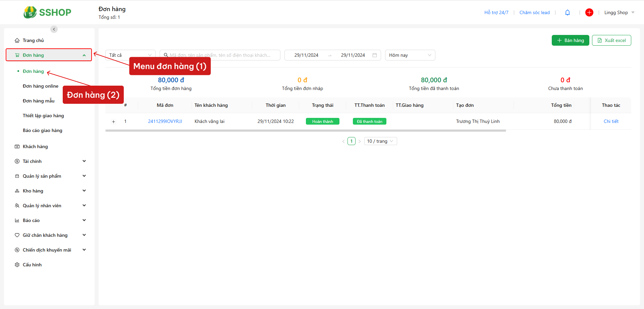Viewport: 644px width, 309px height.
Task: Click the Kho hàng warehouse icon
Action: tap(17, 191)
